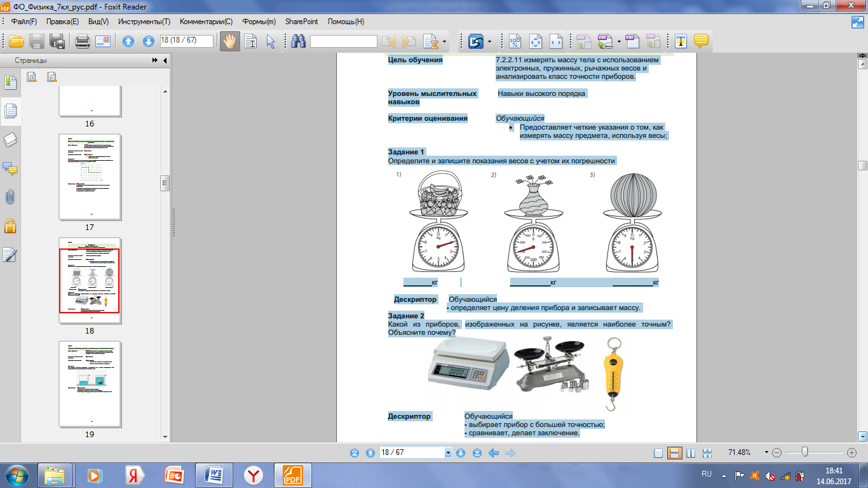This screenshot has width=868, height=488.
Task: Click the yellow Note comment tool
Action: (x=701, y=41)
